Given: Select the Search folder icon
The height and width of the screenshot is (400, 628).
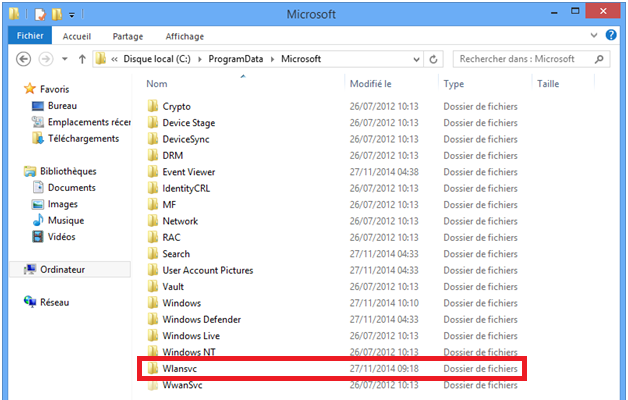Looking at the screenshot, I should pos(153,254).
